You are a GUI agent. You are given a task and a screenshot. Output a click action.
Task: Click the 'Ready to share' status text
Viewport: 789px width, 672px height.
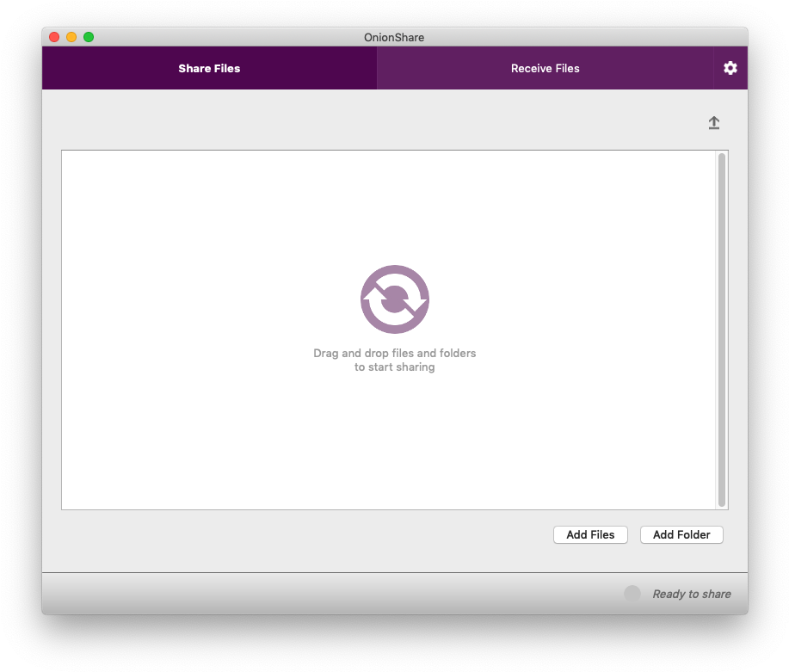click(x=691, y=594)
